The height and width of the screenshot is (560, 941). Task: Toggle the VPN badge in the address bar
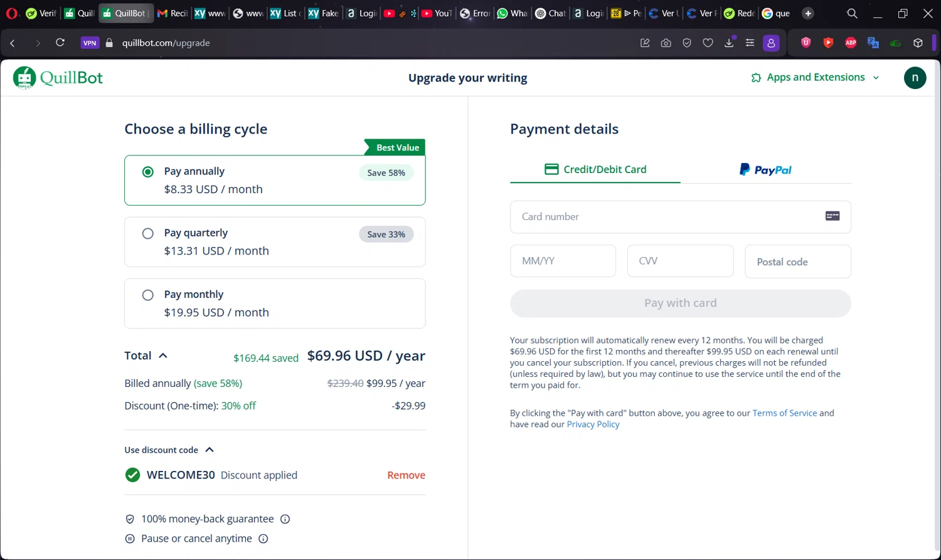90,43
